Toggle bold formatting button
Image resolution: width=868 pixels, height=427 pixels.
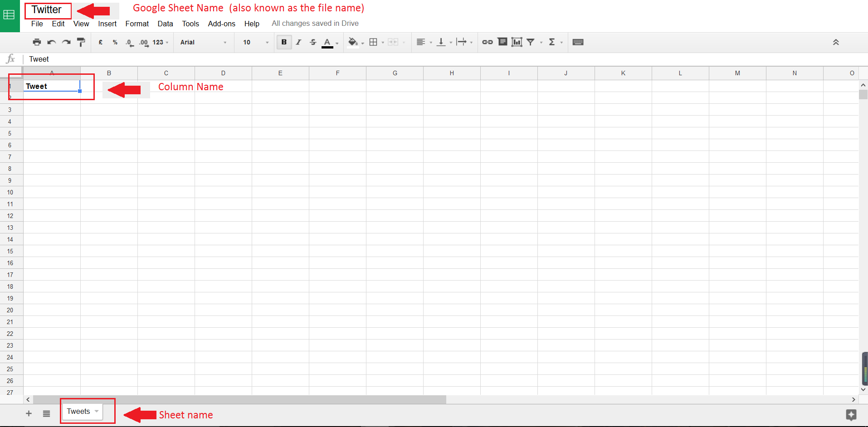[x=284, y=42]
